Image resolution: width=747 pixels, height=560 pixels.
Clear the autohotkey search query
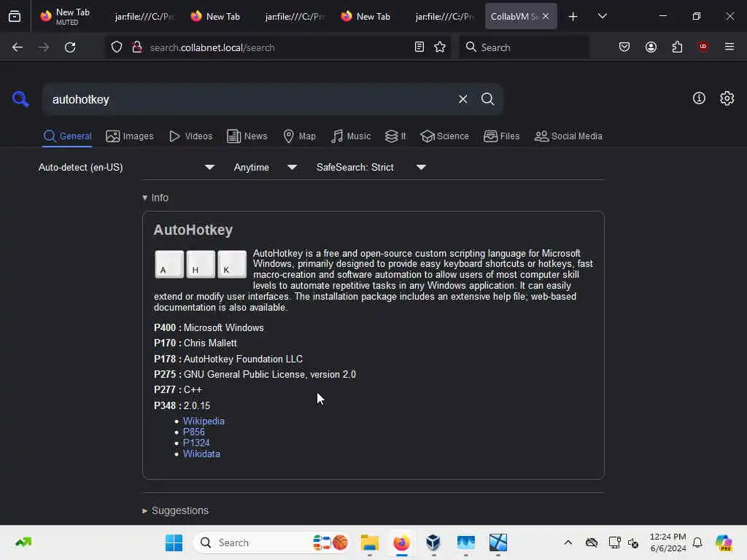coord(462,99)
